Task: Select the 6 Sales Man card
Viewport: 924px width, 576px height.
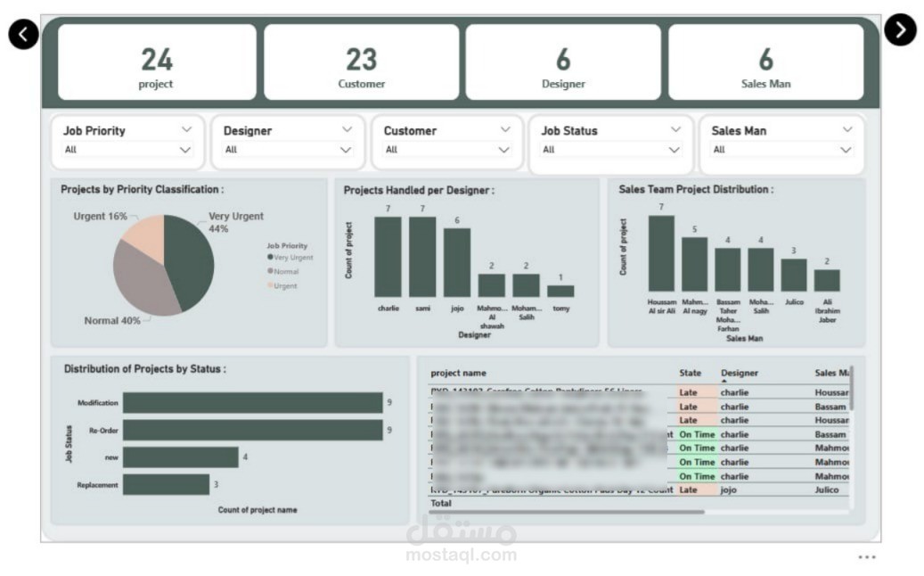Action: [765, 62]
